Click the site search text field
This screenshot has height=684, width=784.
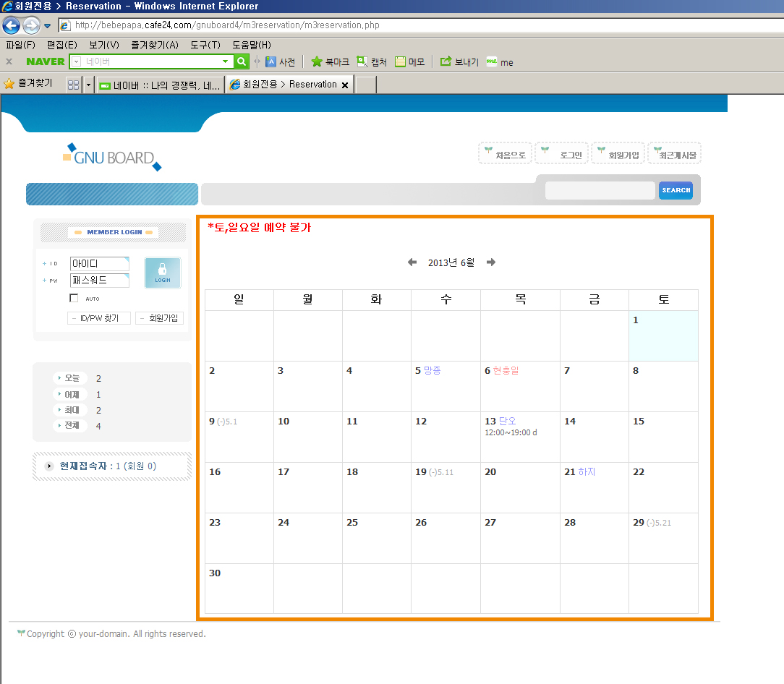(600, 190)
